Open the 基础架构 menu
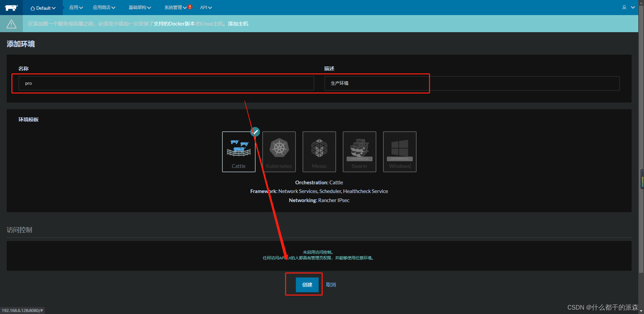This screenshot has width=644, height=314. (140, 7)
